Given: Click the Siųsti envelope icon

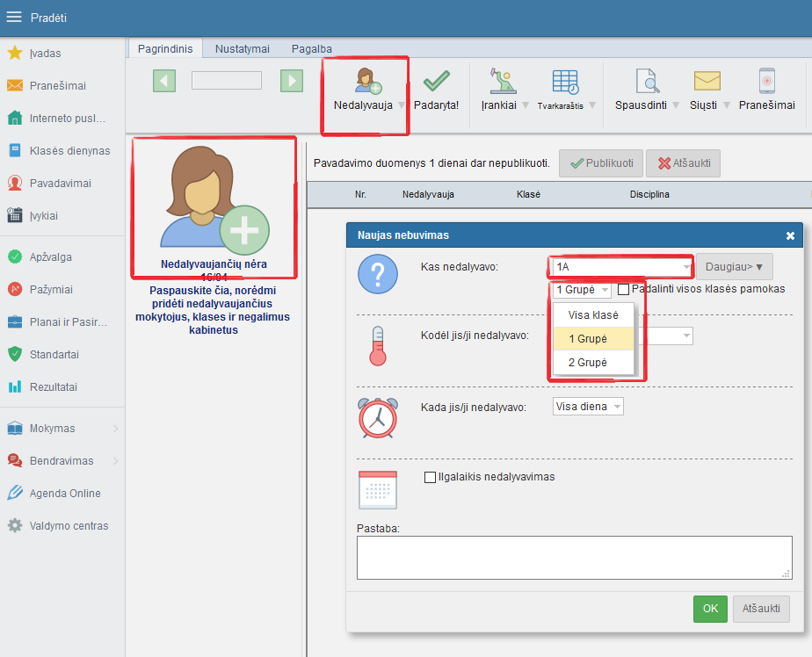Looking at the screenshot, I should tap(707, 82).
